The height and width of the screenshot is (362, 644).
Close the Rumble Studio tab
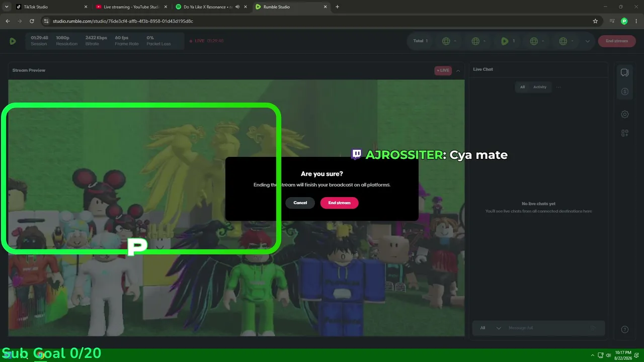[x=325, y=7]
